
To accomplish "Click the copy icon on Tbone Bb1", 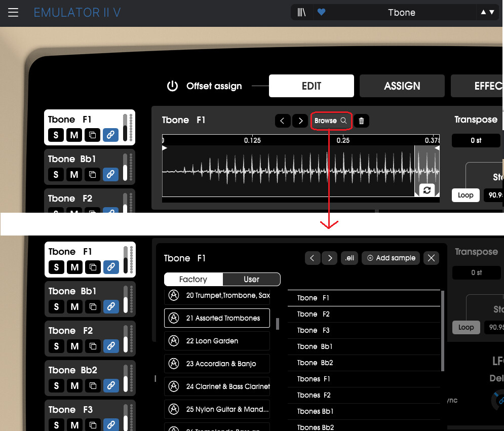I will [92, 175].
